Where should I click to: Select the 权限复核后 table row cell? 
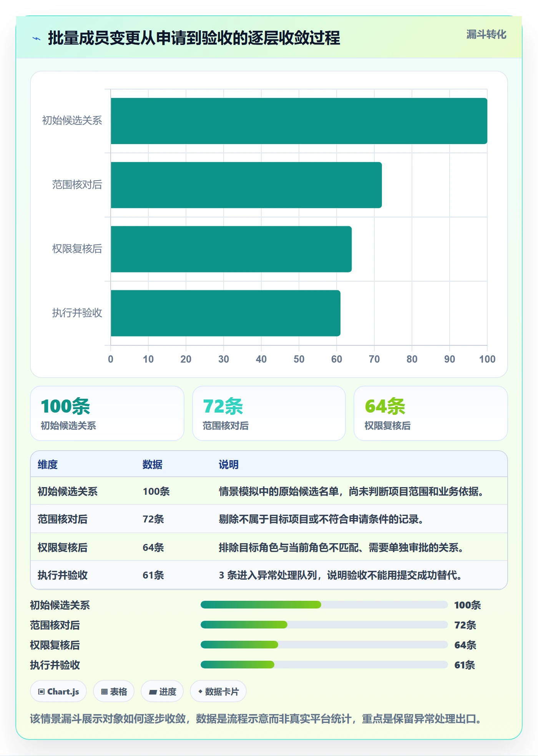63,547
